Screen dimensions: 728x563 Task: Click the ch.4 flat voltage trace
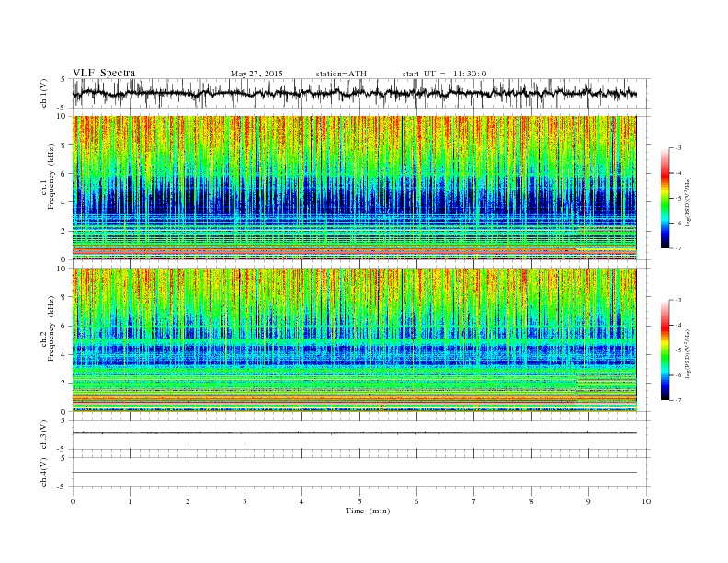[x=354, y=473]
